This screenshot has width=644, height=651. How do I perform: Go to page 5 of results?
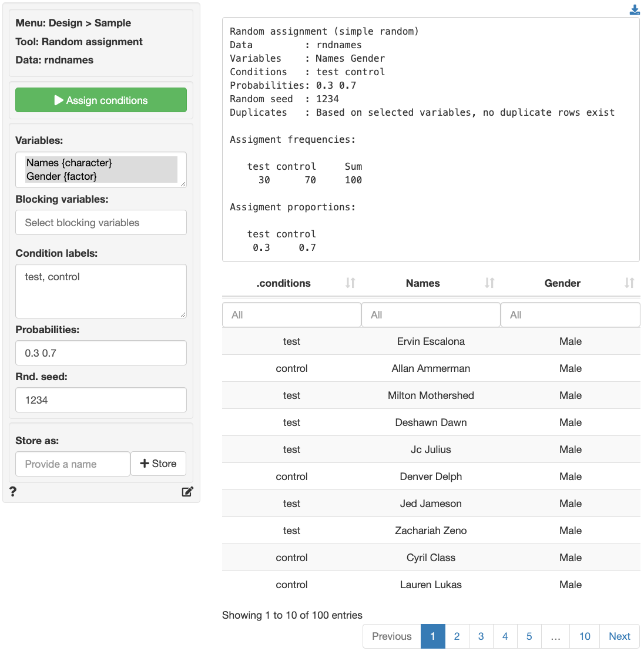529,636
